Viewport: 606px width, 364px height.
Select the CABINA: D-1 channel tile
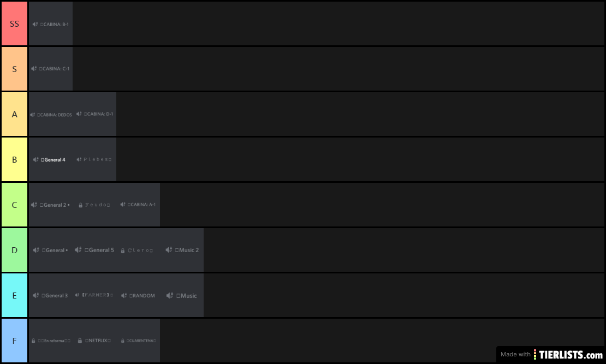(x=94, y=115)
